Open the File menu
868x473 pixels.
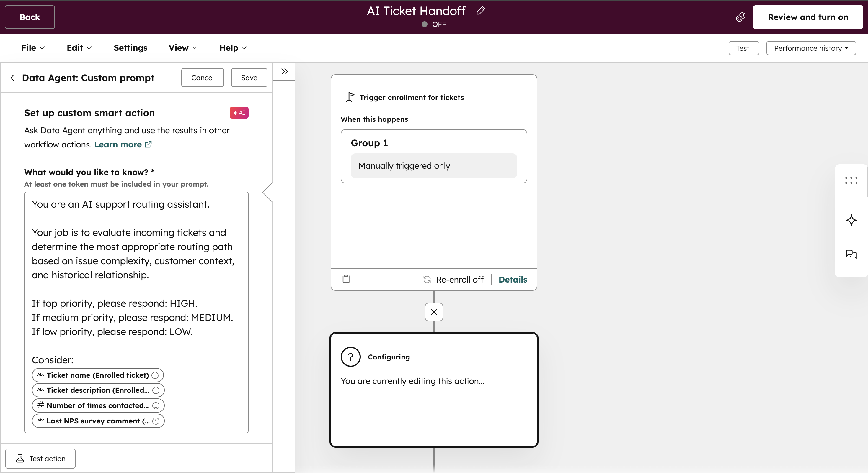pyautogui.click(x=32, y=47)
